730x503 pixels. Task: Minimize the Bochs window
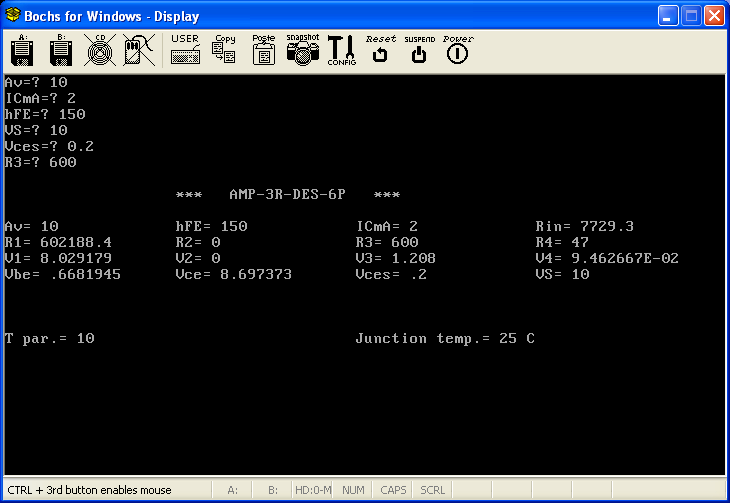668,16
